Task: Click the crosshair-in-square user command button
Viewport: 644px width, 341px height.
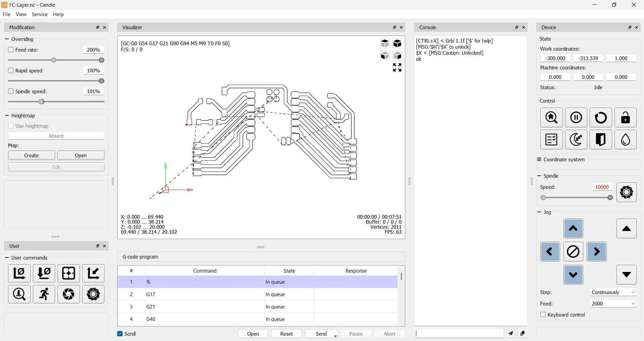Action: point(68,273)
